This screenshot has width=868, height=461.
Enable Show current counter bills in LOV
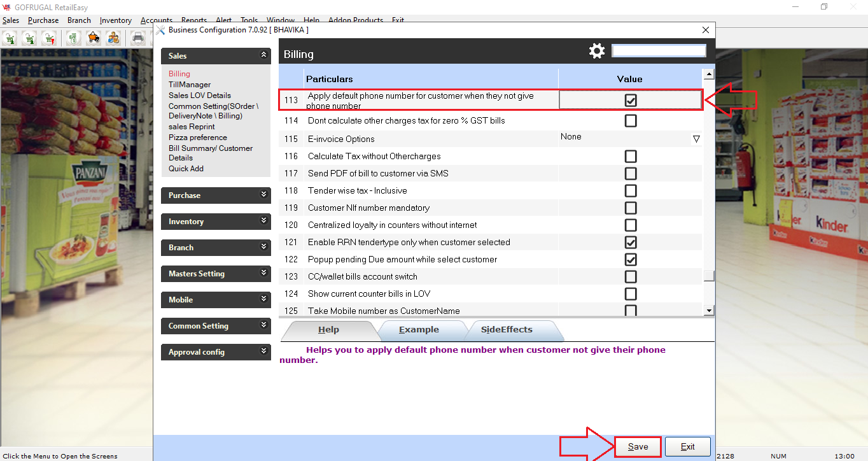pyautogui.click(x=631, y=294)
